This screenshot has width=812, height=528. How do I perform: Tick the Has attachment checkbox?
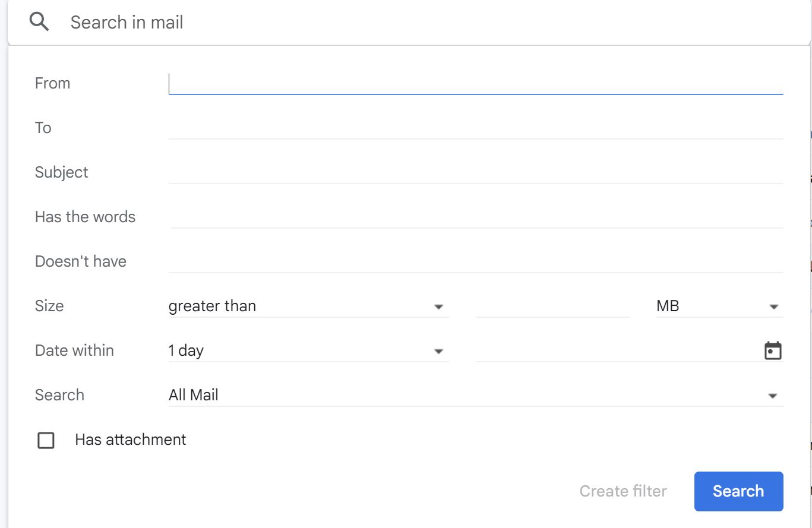46,440
